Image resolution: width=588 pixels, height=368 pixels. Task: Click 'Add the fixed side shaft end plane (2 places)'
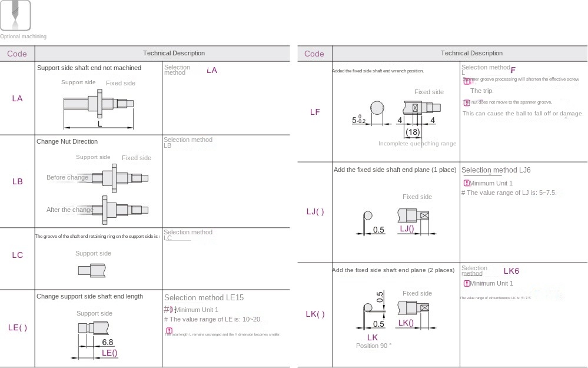tap(393, 270)
